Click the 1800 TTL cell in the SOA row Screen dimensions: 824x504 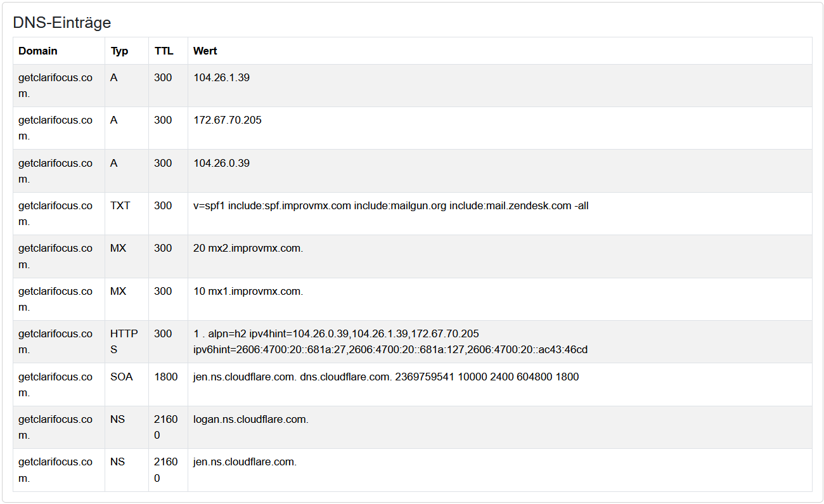[x=166, y=377]
